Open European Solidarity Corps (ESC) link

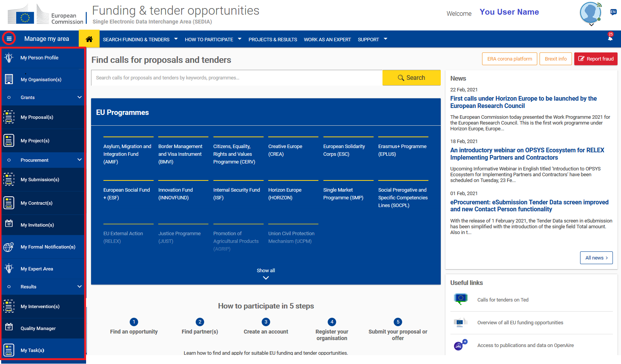(344, 150)
